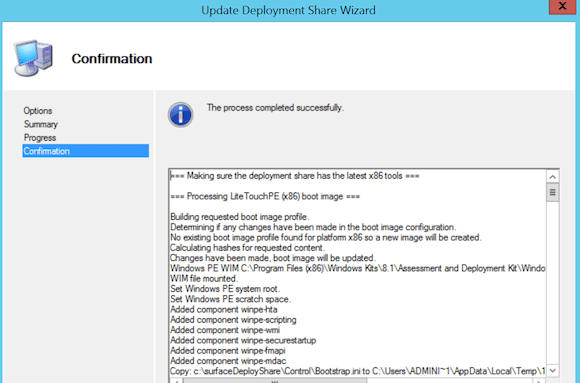580x383 pixels.
Task: Click 'Added component winpe-fmapi' line
Action: [228, 350]
